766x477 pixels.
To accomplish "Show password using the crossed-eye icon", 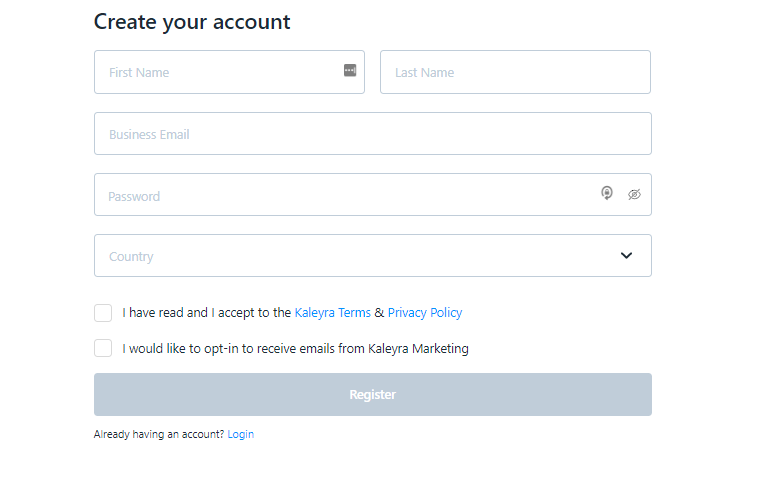I will click(x=634, y=195).
